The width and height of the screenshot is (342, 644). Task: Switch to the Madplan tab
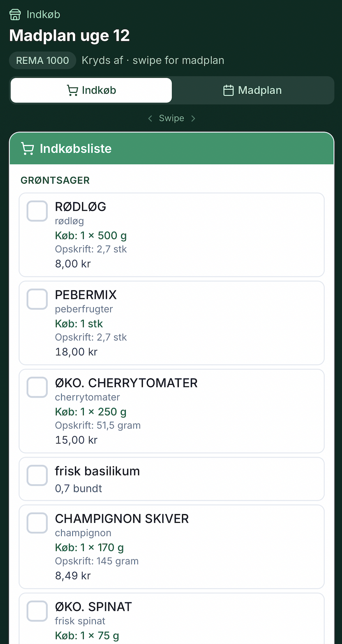(253, 90)
